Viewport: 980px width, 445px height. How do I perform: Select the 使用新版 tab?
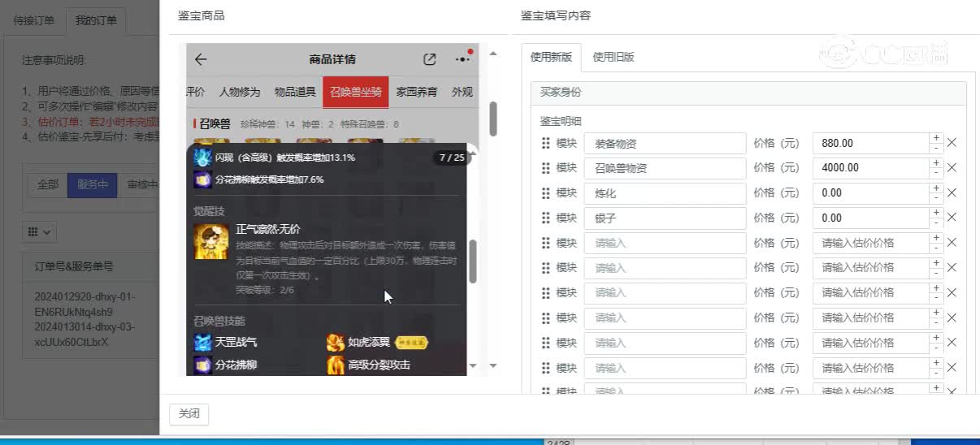pos(551,57)
